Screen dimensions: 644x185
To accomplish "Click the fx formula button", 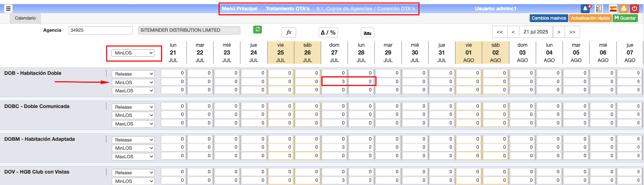I will pos(289,32).
